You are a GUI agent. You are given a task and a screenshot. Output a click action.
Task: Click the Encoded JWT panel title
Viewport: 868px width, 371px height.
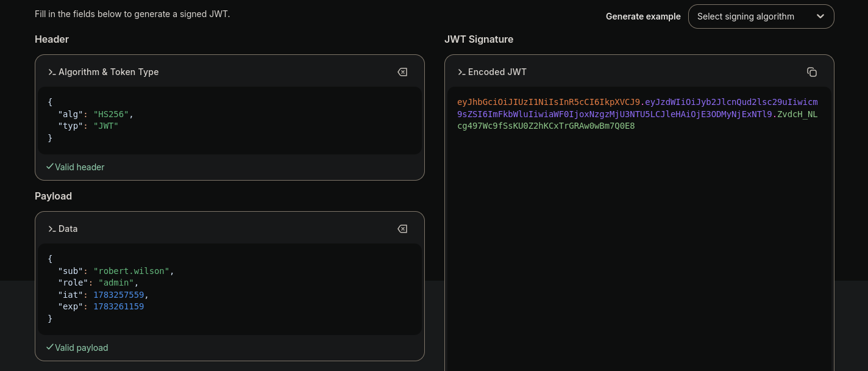pyautogui.click(x=497, y=72)
